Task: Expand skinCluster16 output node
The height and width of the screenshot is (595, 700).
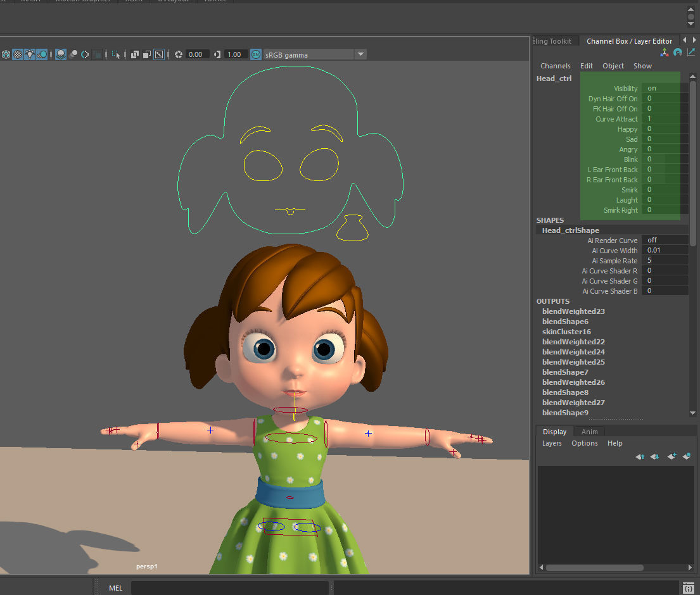Action: [x=566, y=332]
